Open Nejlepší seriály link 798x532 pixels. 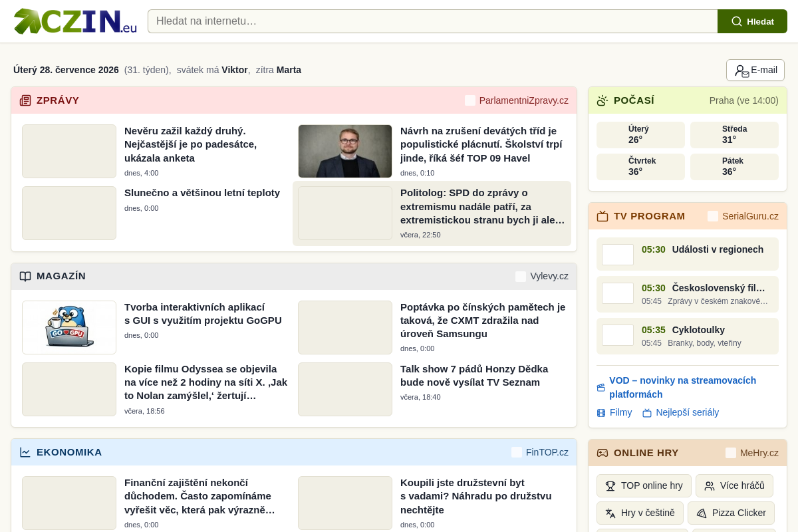(x=681, y=412)
